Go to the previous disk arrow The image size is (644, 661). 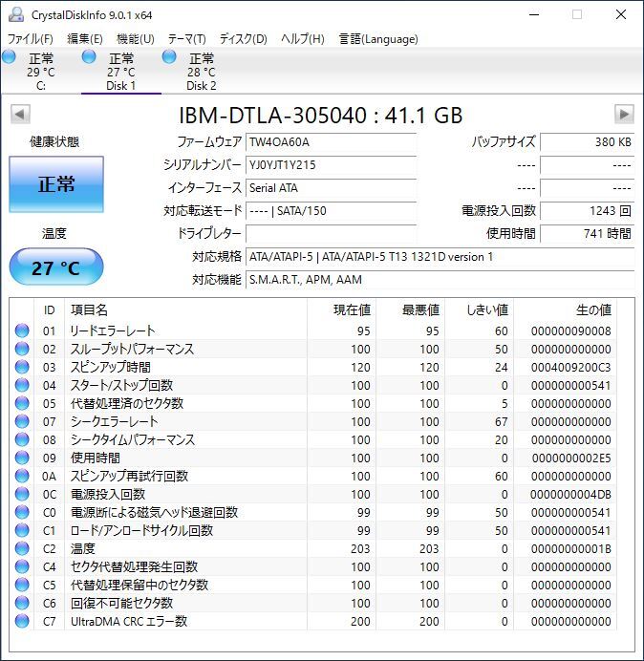(x=20, y=115)
